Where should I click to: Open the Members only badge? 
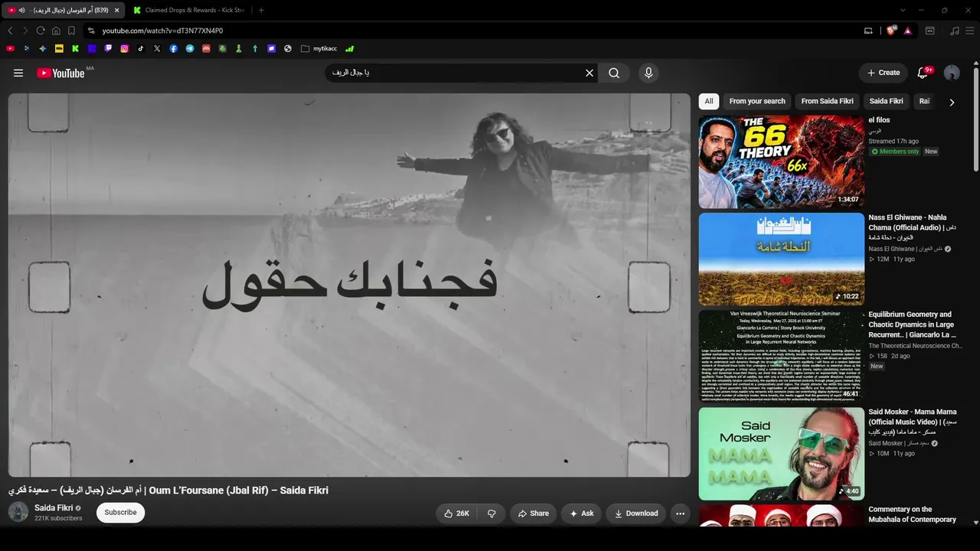point(895,152)
